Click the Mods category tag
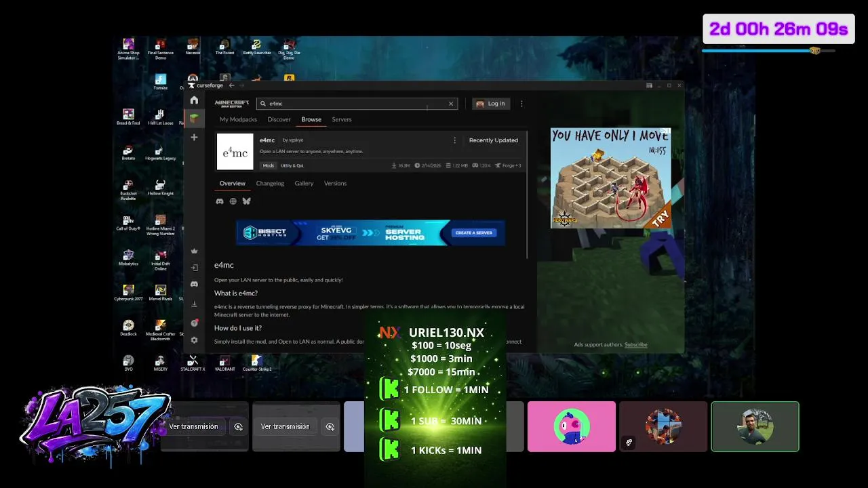 point(269,165)
